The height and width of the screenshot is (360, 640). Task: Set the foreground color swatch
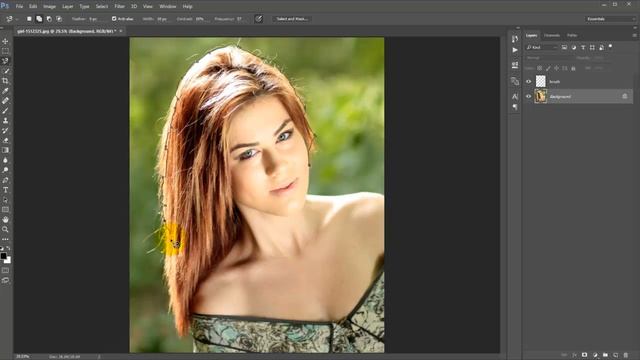4,256
